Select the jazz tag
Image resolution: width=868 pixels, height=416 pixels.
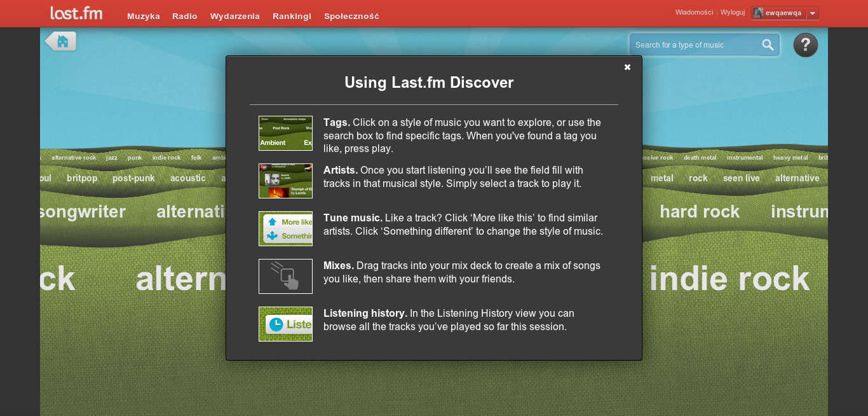point(112,158)
